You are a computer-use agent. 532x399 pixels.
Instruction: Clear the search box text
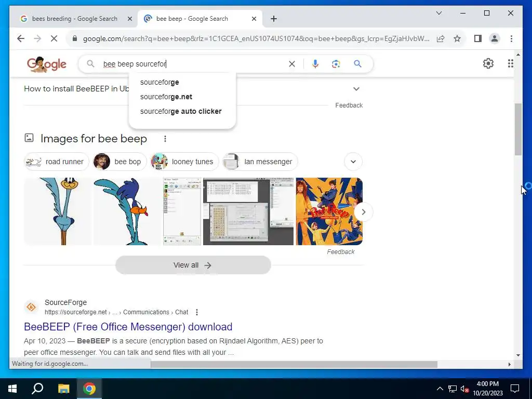coord(292,64)
